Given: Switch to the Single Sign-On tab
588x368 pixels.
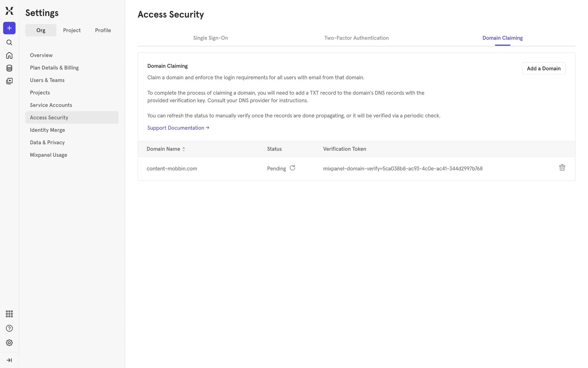Looking at the screenshot, I should [210, 38].
